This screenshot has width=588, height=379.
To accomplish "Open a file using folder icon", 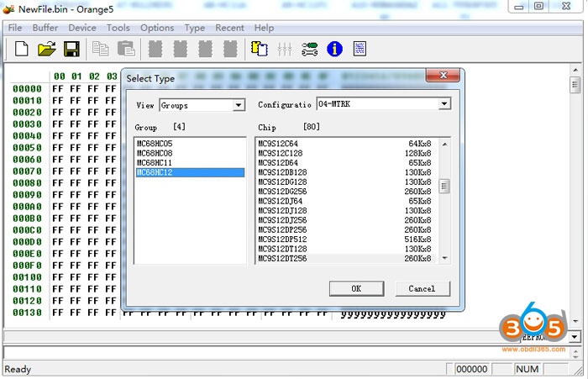I will click(46, 49).
